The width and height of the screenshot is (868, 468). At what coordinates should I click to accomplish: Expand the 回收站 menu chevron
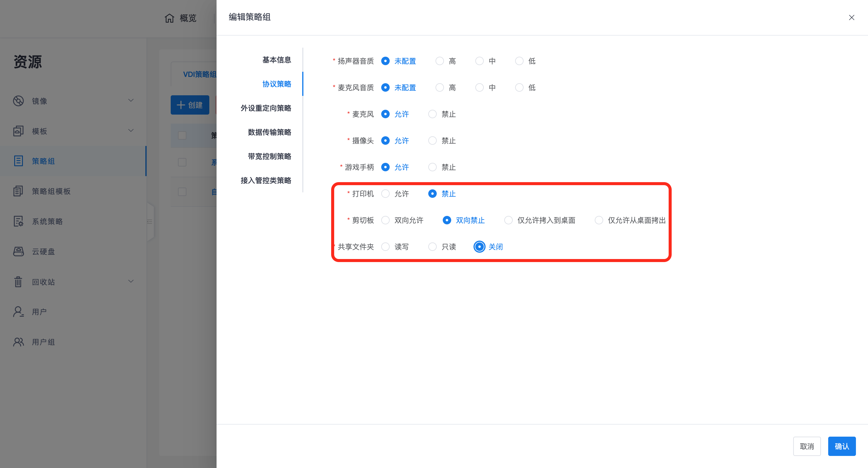(x=131, y=281)
